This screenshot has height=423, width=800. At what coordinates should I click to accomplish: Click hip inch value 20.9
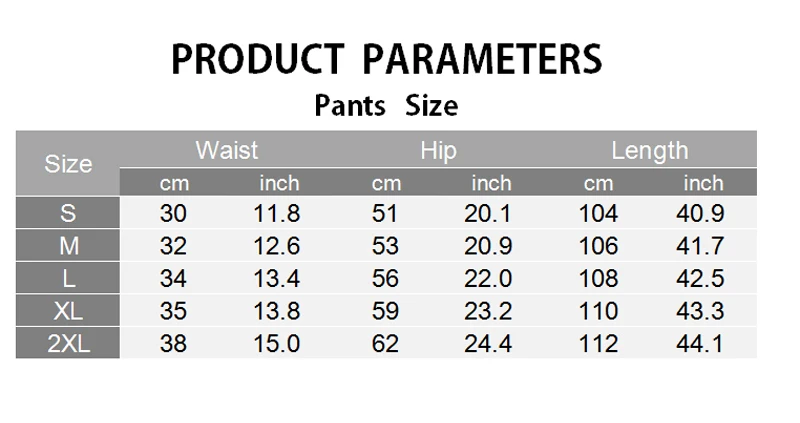489,246
